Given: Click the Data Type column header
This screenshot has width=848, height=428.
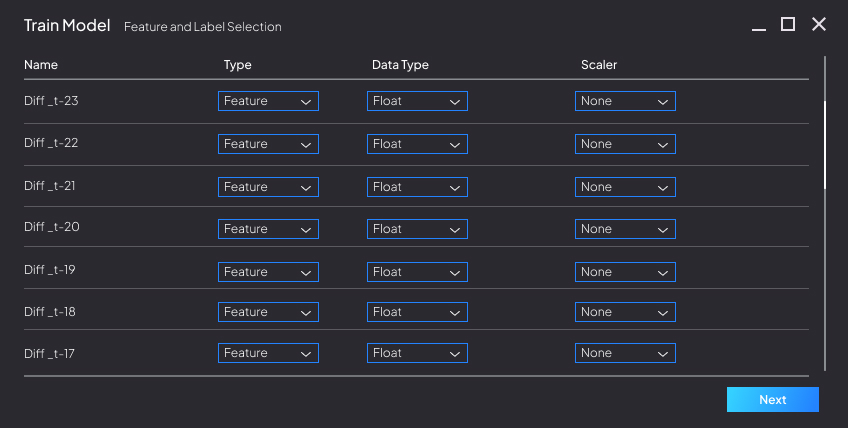Looking at the screenshot, I should pyautogui.click(x=400, y=65).
